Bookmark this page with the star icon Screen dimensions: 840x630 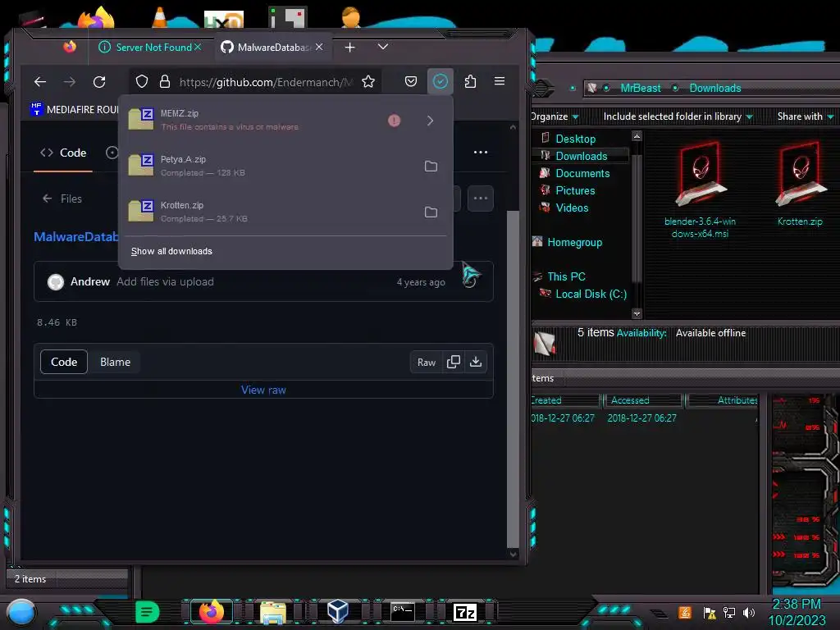coord(368,81)
